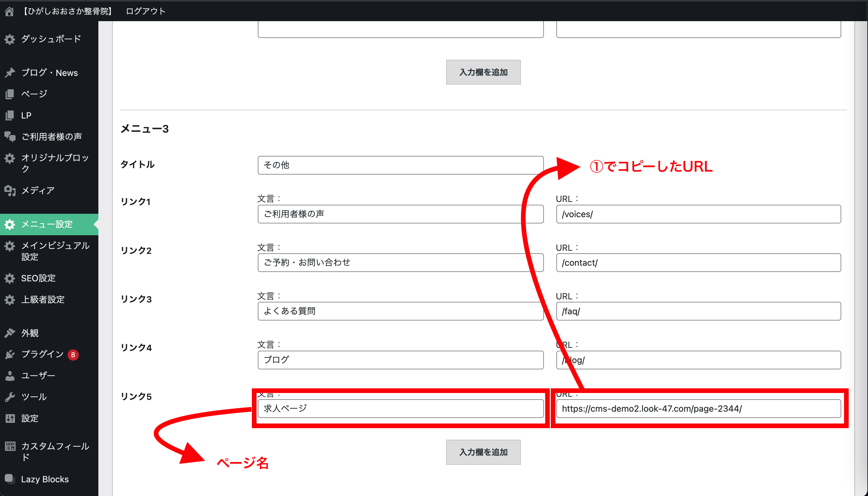
Task: Click the タイトル field containing その他
Action: coord(400,165)
